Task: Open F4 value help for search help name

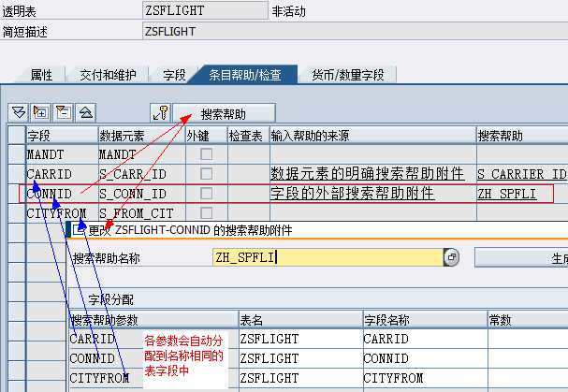Action: [x=452, y=257]
